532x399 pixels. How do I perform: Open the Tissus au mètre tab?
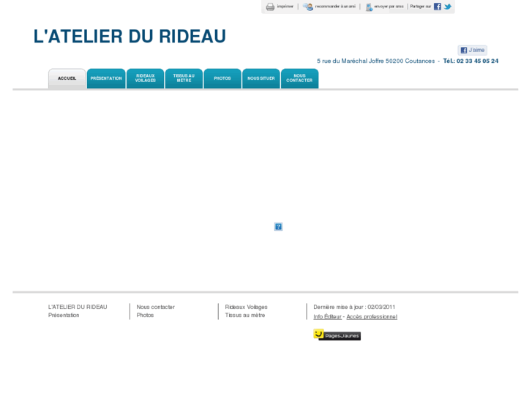184,78
